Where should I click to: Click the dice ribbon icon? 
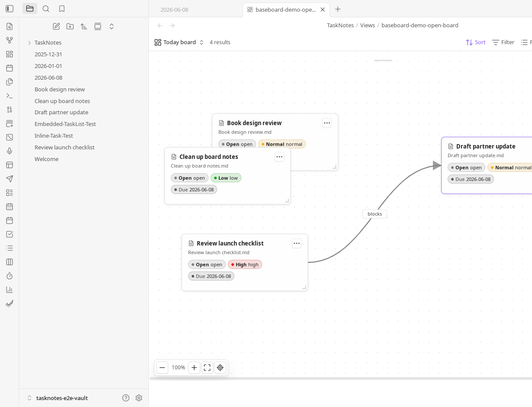pos(10,137)
